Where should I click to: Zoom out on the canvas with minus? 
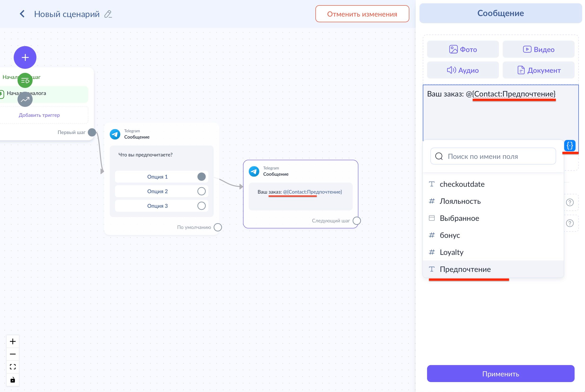pyautogui.click(x=13, y=354)
